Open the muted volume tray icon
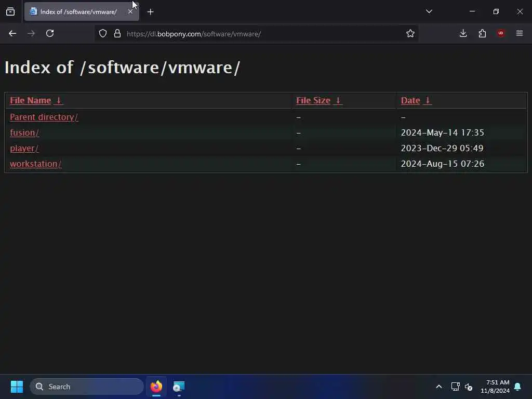The image size is (532, 399). click(469, 387)
